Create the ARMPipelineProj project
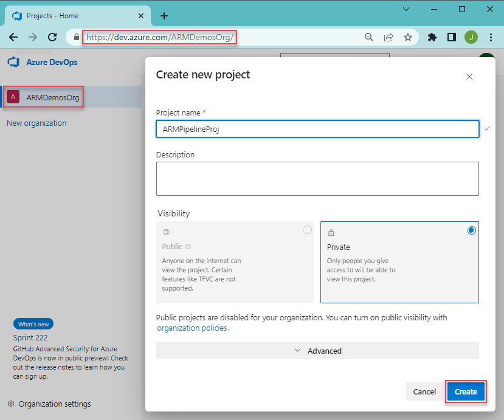 pyautogui.click(x=466, y=391)
